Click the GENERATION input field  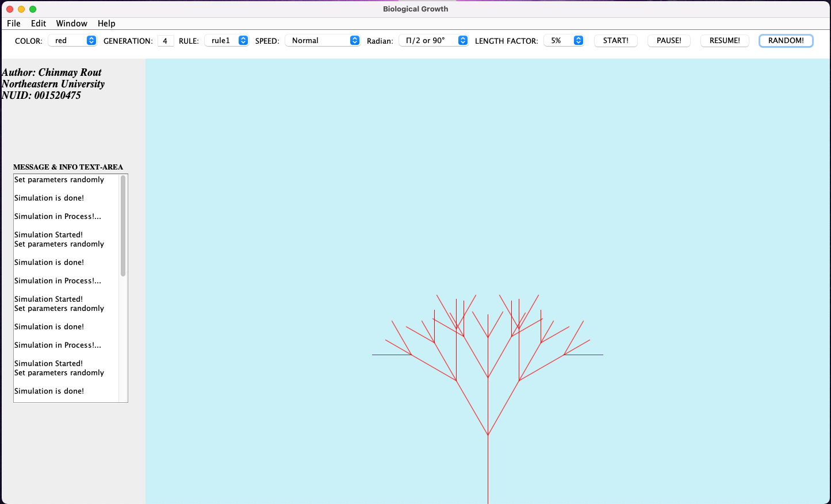(x=166, y=40)
